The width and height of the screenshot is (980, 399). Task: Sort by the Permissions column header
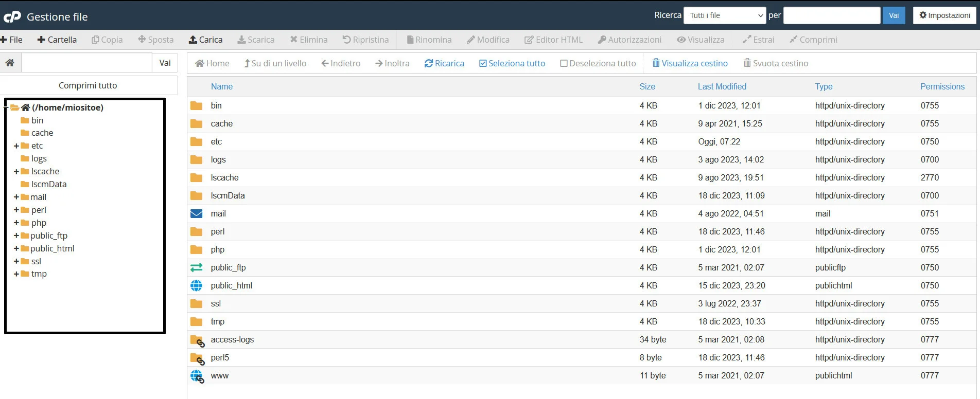click(x=942, y=86)
